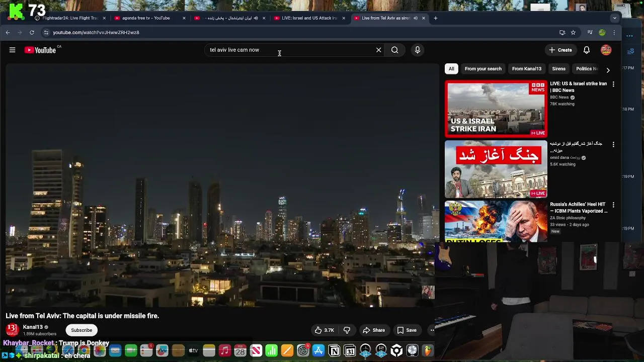Click the Create button
This screenshot has width=644, height=362.
(560, 50)
